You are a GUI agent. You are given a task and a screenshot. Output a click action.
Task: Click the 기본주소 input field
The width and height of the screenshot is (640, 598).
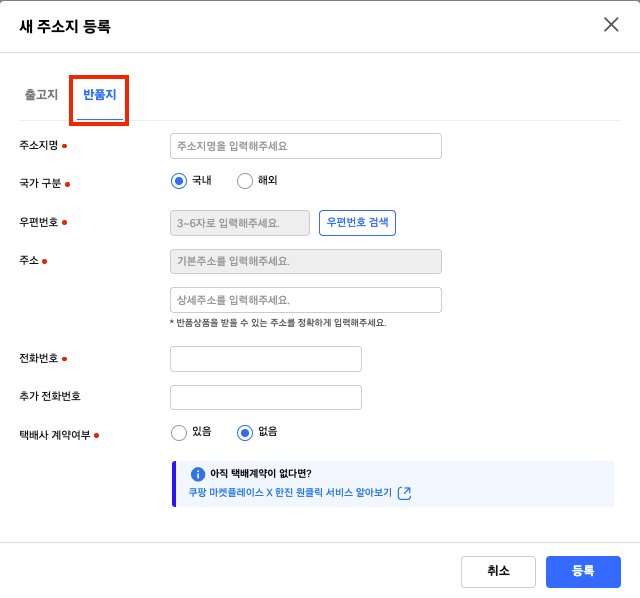[306, 261]
